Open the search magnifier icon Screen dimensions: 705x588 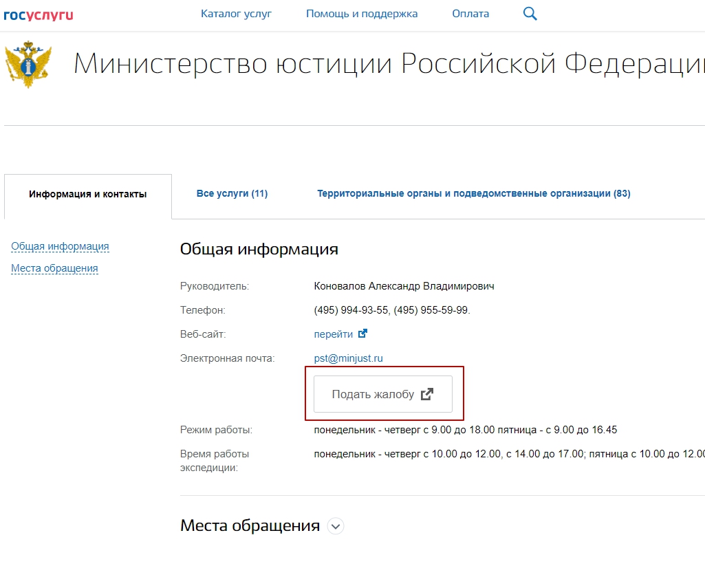click(530, 14)
